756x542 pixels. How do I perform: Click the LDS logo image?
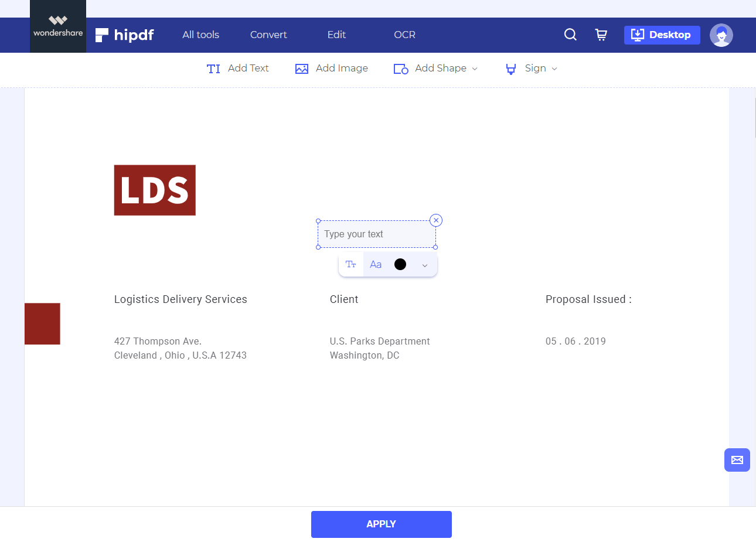click(155, 190)
